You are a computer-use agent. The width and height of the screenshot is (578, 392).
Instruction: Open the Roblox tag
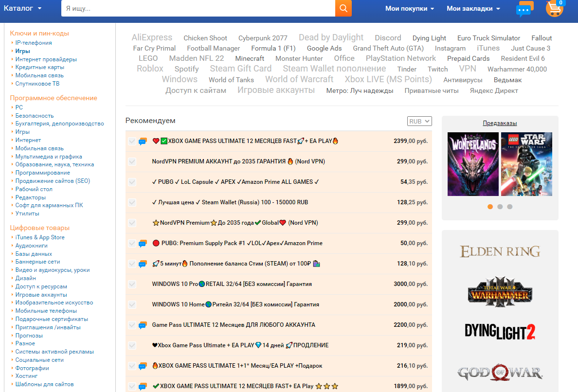tap(150, 69)
